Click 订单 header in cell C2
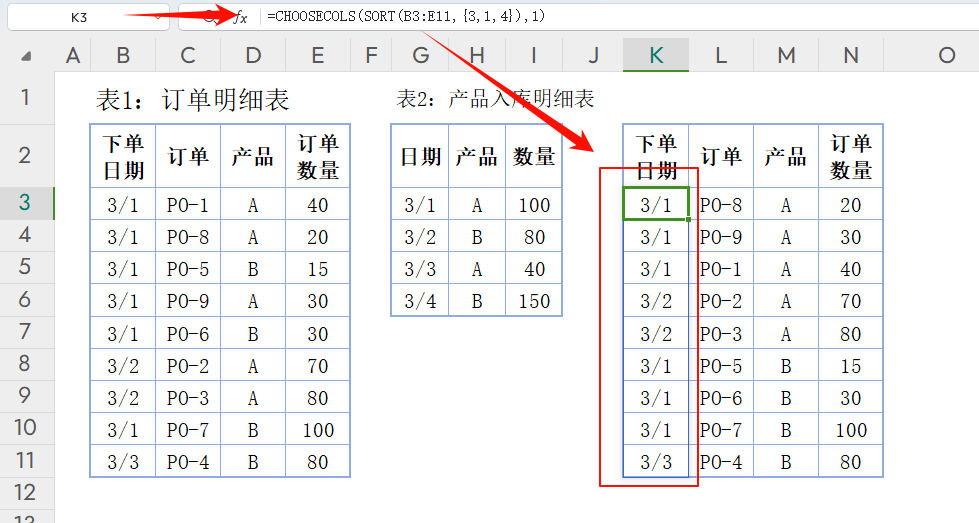Image resolution: width=979 pixels, height=523 pixels. [188, 156]
